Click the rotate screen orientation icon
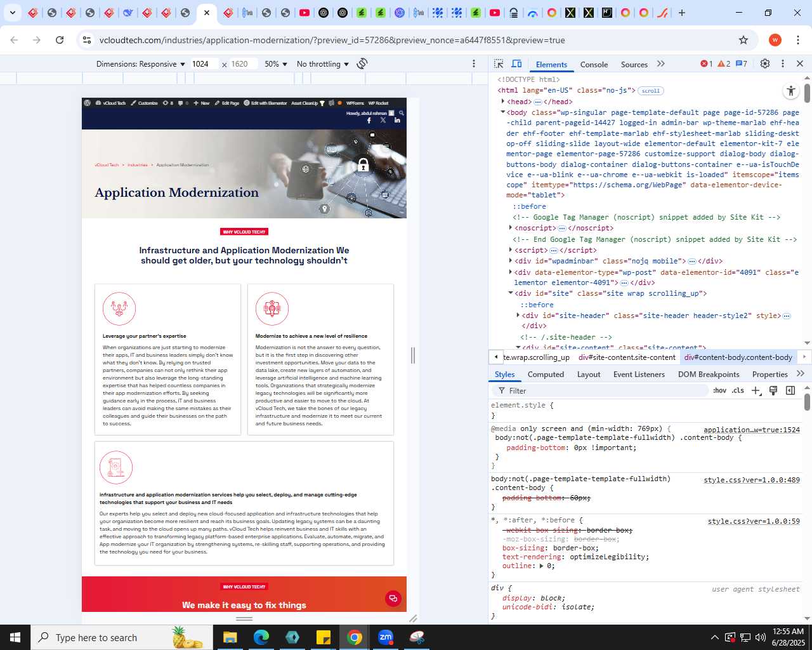The height and width of the screenshot is (650, 812). pos(362,63)
